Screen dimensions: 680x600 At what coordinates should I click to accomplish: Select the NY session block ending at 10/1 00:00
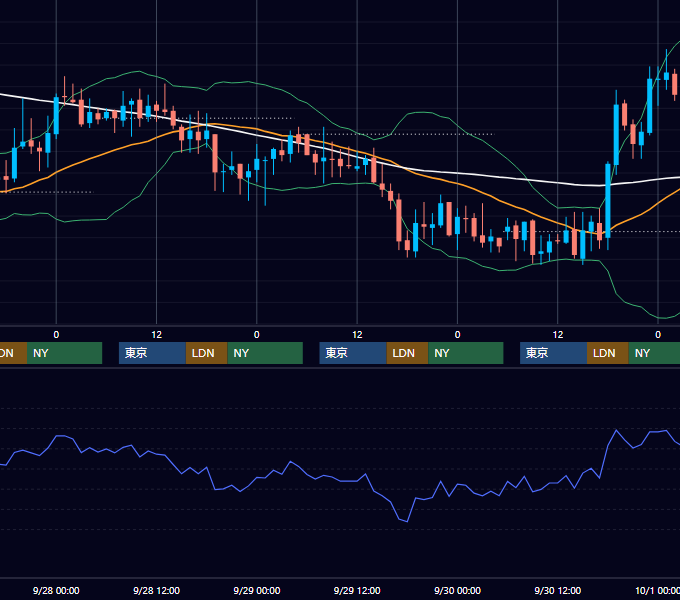tap(654, 353)
